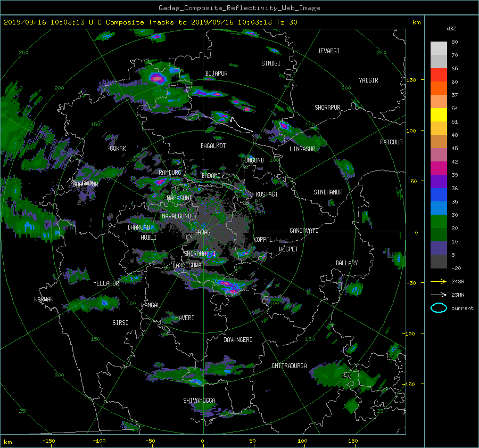Click the yellow 24SR arrow legend icon
The height and width of the screenshot is (448, 479).
pos(439,281)
